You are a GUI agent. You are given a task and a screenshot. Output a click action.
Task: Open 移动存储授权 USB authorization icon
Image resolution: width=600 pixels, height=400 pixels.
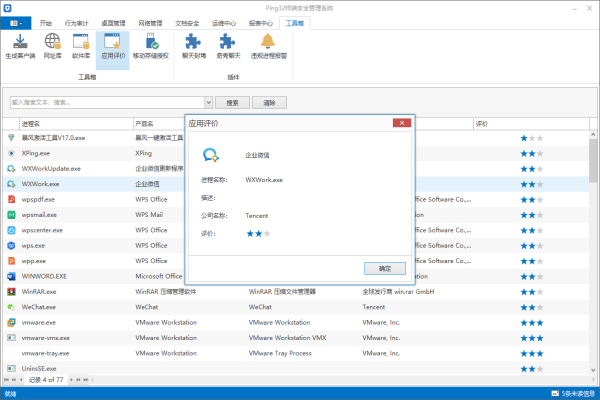tap(151, 41)
